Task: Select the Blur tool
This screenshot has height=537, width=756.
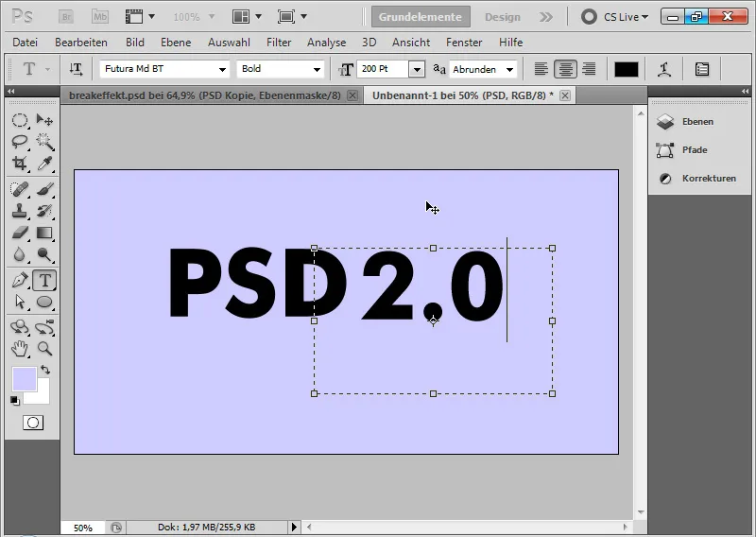Action: 19,254
